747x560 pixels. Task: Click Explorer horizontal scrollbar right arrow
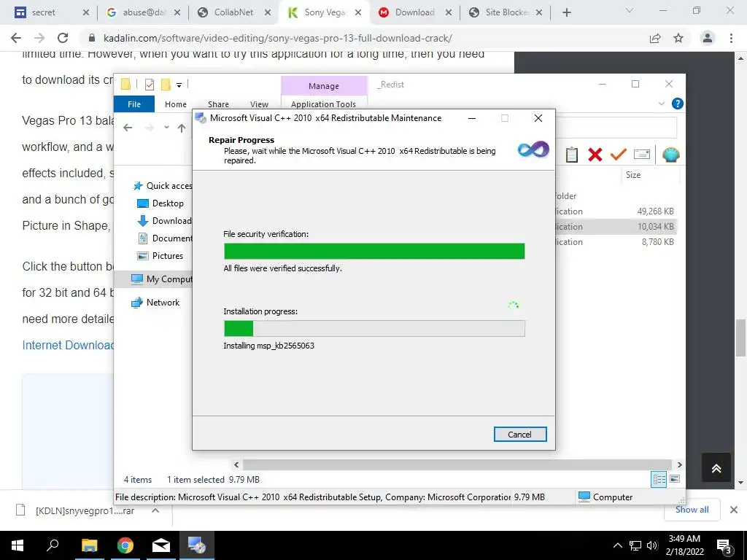(x=679, y=464)
